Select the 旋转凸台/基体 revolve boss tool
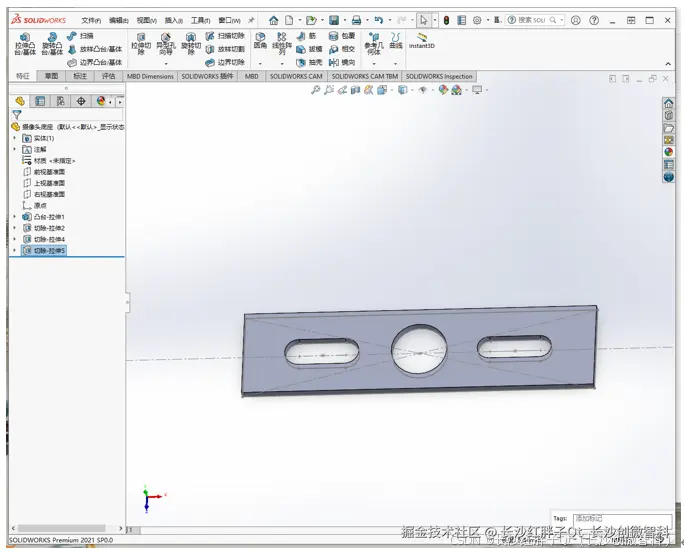Screen dimensions: 684x554 tap(52, 44)
